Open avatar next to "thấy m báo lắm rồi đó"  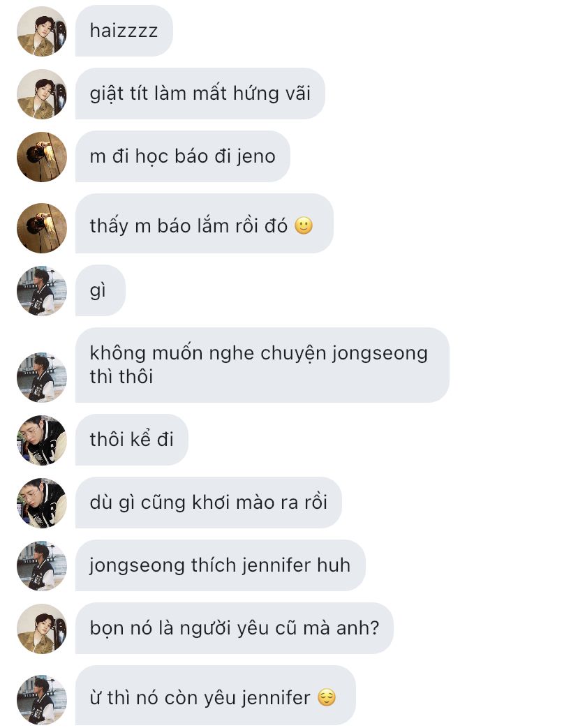coord(42,228)
